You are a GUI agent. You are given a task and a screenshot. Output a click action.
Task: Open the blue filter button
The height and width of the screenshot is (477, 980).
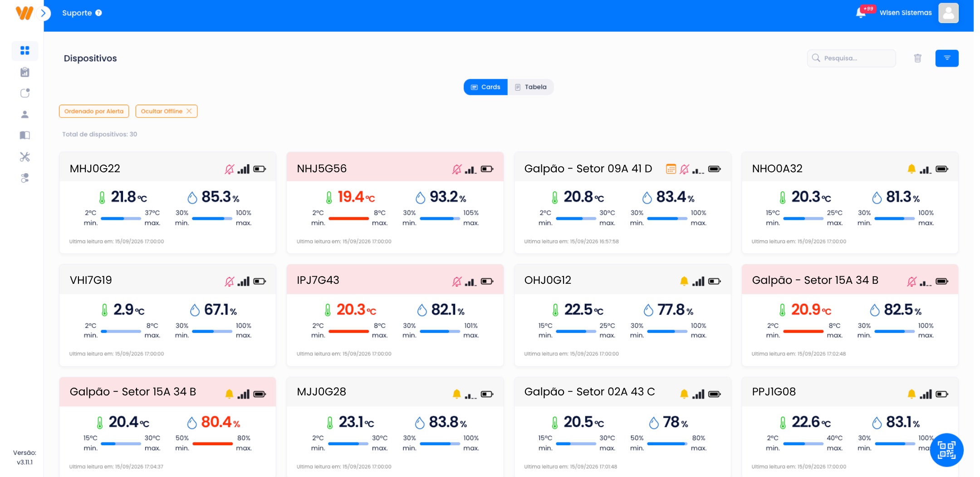[947, 58]
